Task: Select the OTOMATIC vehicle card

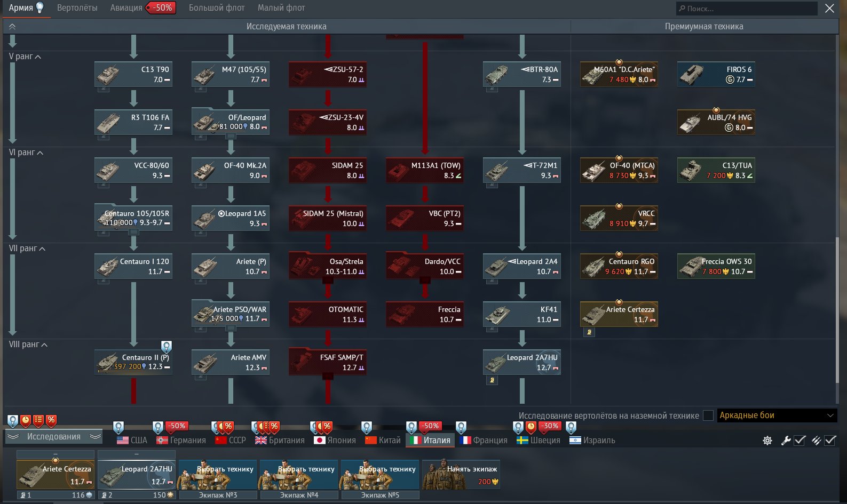Action: click(328, 315)
